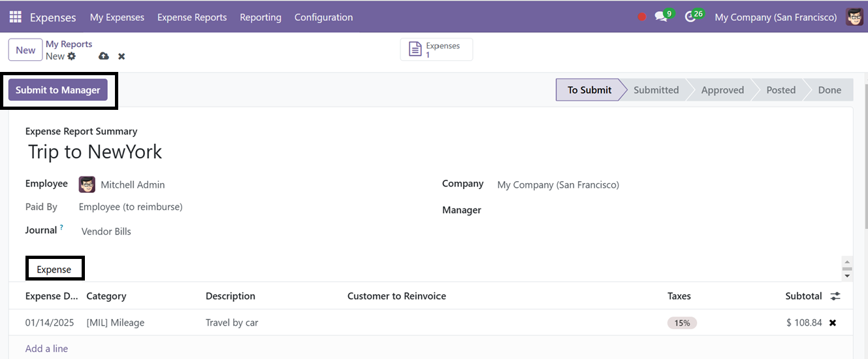Click the red recording status dot
Image resolution: width=868 pixels, height=359 pixels.
click(642, 18)
